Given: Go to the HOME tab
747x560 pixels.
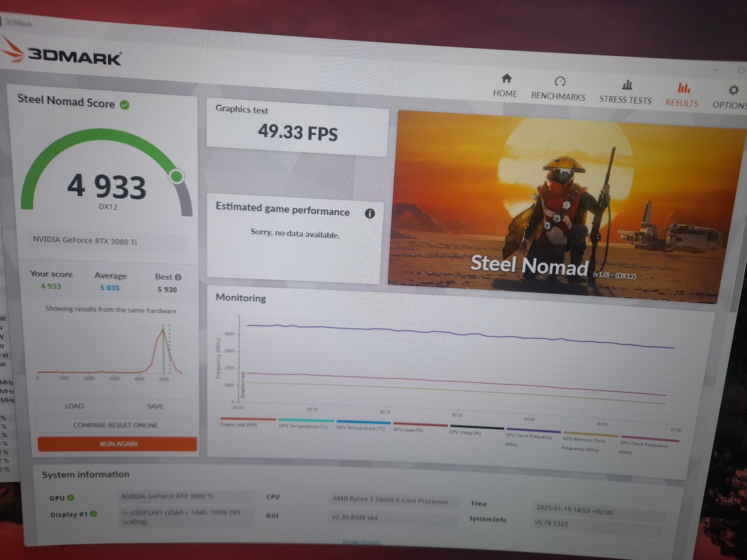Looking at the screenshot, I should tap(505, 93).
